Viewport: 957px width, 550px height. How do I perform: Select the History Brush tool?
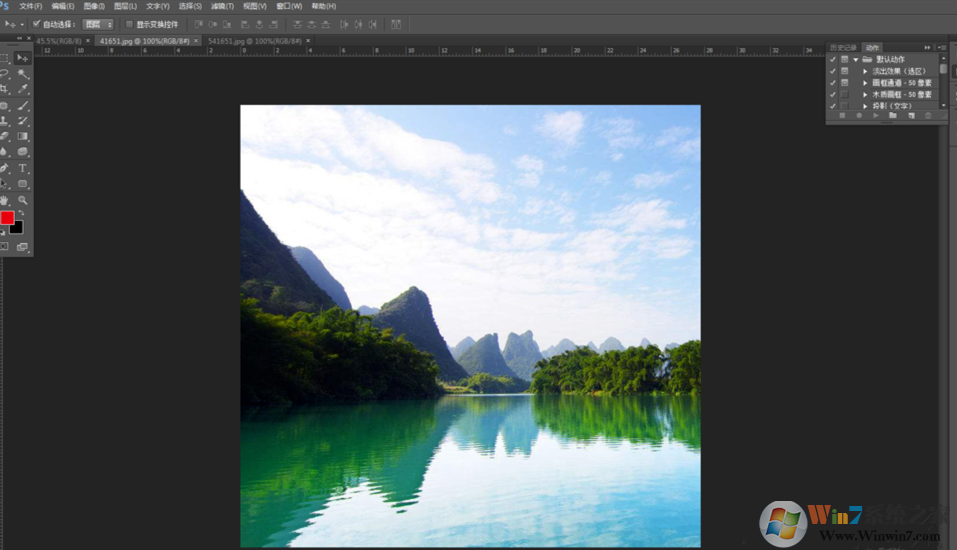[x=23, y=121]
